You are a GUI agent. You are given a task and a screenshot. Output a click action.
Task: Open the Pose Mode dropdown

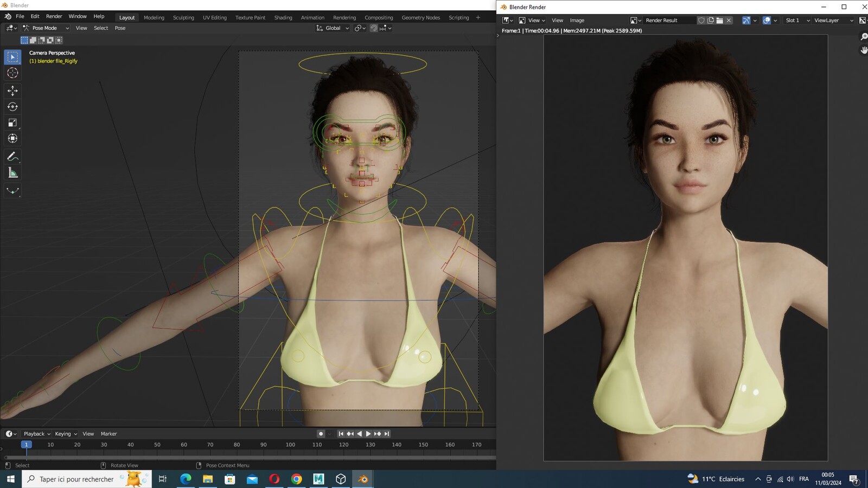[x=46, y=28]
